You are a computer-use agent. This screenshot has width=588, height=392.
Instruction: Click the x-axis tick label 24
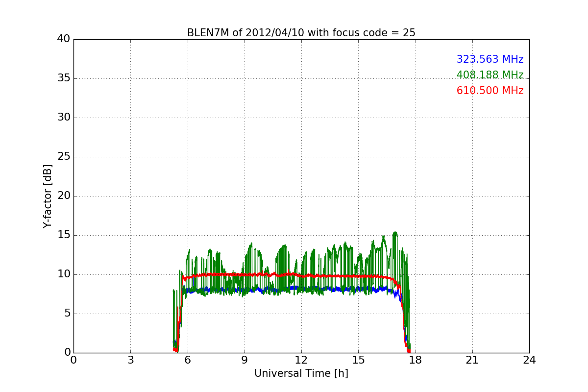pyautogui.click(x=529, y=360)
